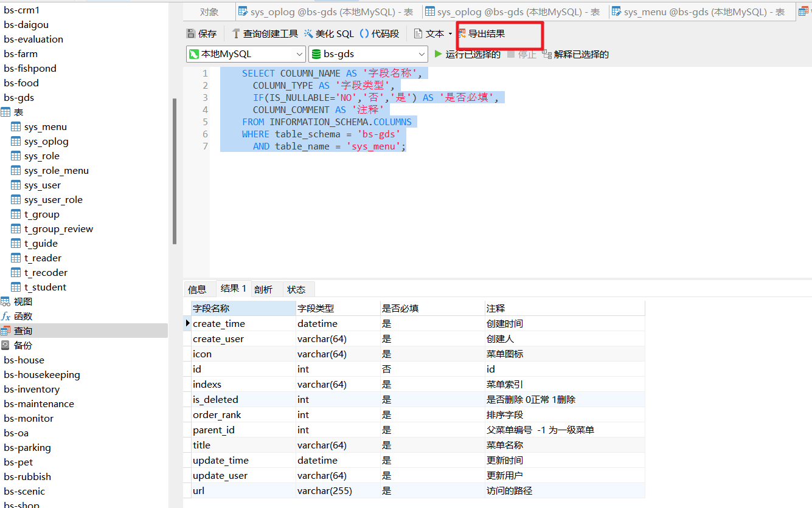Open the code snippets (代码段) panel
The width and height of the screenshot is (812, 508).
380,34
